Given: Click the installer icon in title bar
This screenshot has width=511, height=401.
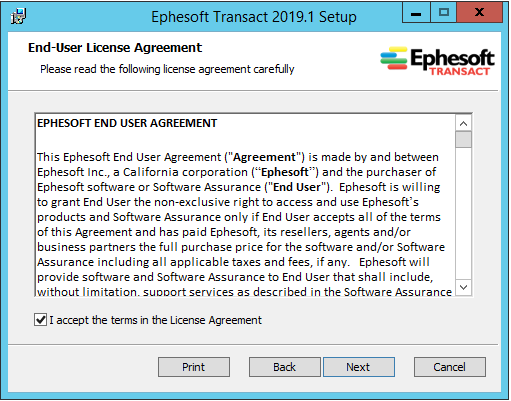Looking at the screenshot, I should (x=18, y=16).
